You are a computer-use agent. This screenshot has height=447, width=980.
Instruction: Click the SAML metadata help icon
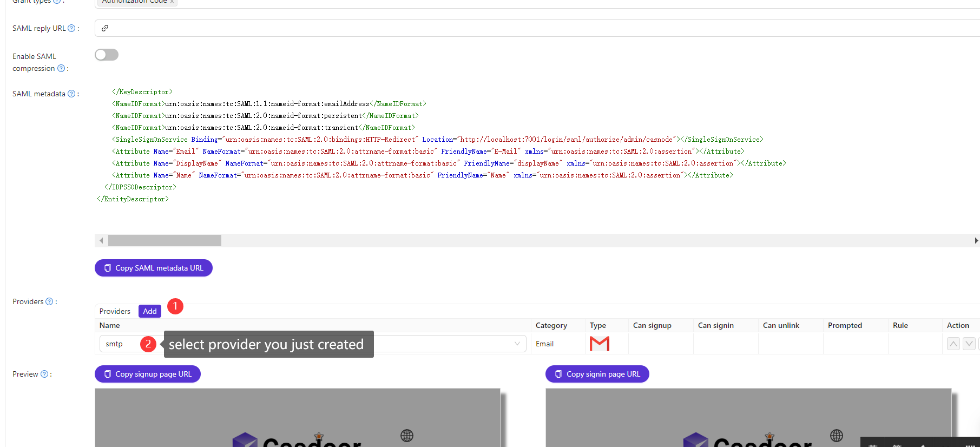pyautogui.click(x=71, y=94)
